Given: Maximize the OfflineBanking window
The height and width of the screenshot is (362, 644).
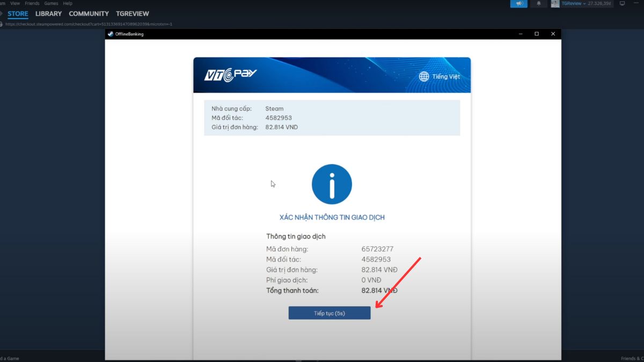Looking at the screenshot, I should tap(536, 34).
